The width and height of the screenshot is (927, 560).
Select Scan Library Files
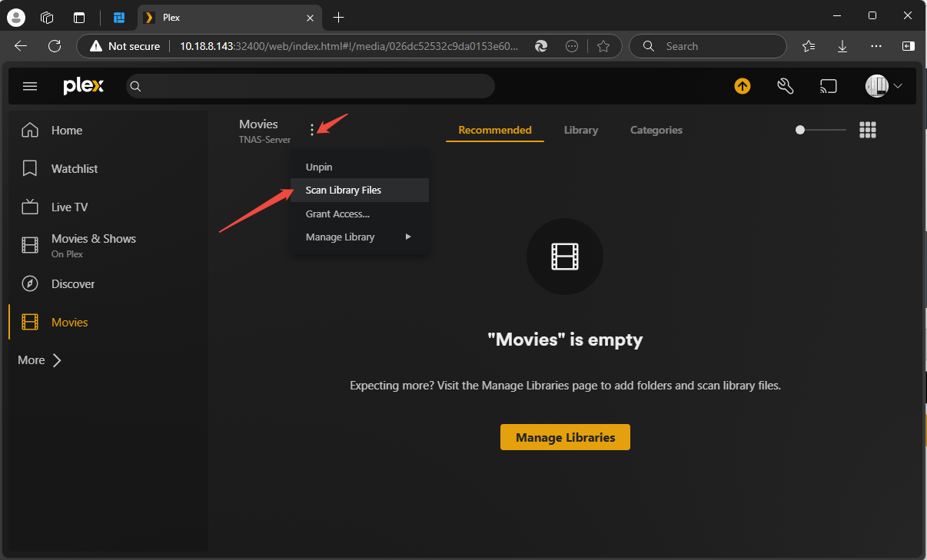click(x=360, y=190)
